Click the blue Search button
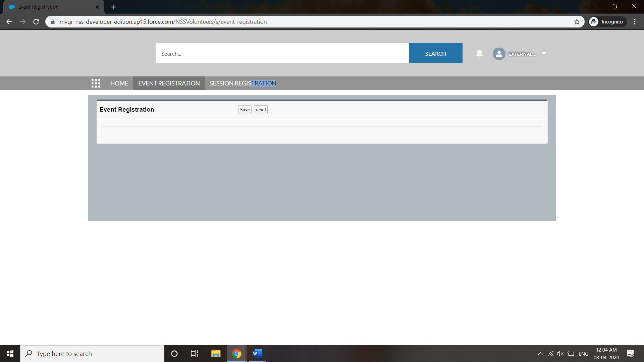644x362 pixels. click(435, 53)
